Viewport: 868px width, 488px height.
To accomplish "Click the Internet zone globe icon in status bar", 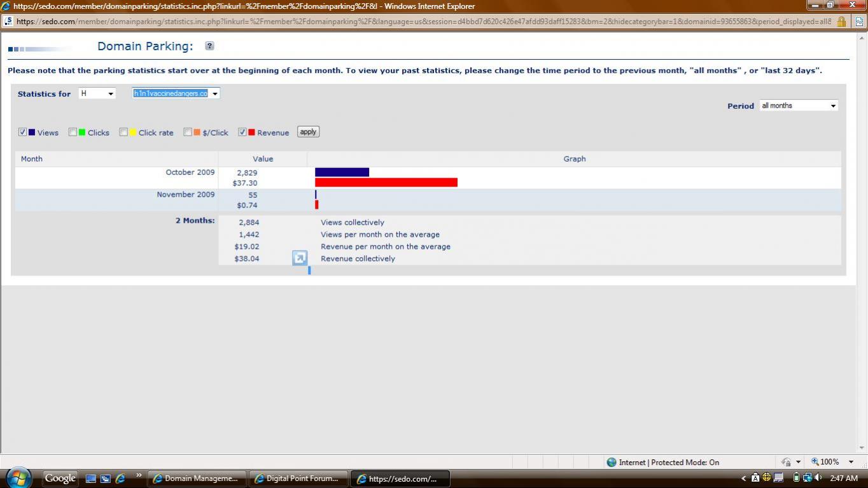I will click(612, 463).
